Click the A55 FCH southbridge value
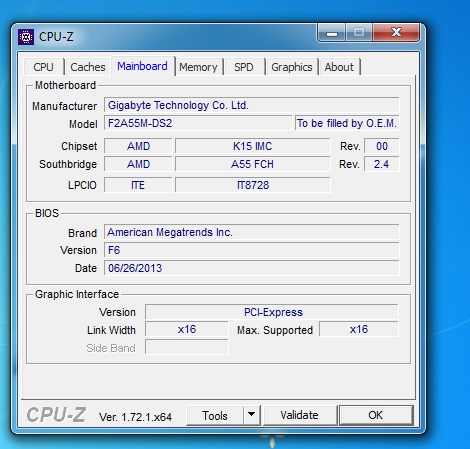Image resolution: width=470 pixels, height=449 pixels. tap(253, 164)
